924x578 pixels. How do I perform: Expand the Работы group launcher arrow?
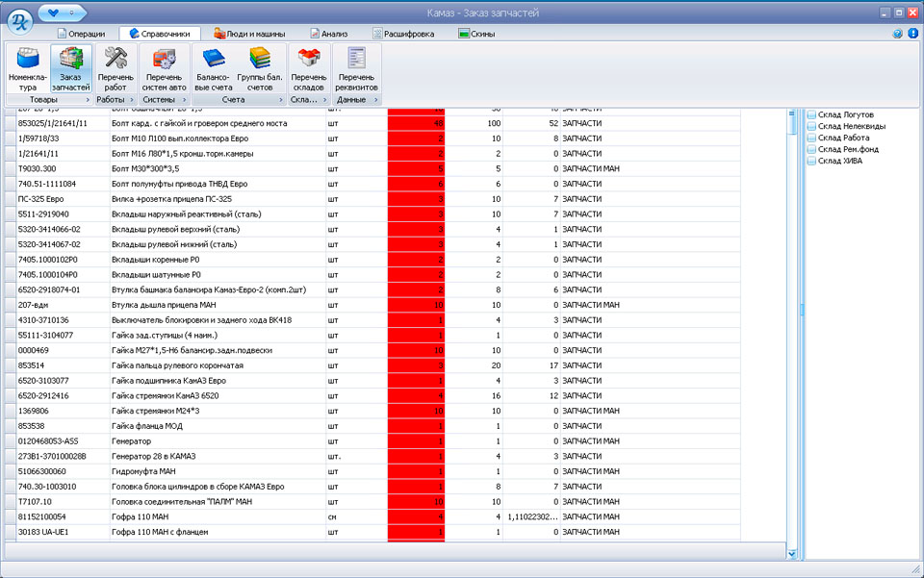(x=132, y=100)
